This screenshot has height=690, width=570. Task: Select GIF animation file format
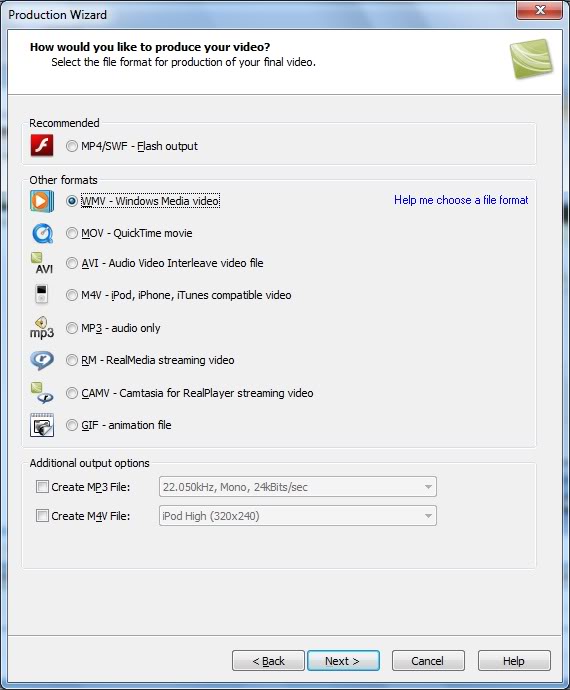(72, 425)
